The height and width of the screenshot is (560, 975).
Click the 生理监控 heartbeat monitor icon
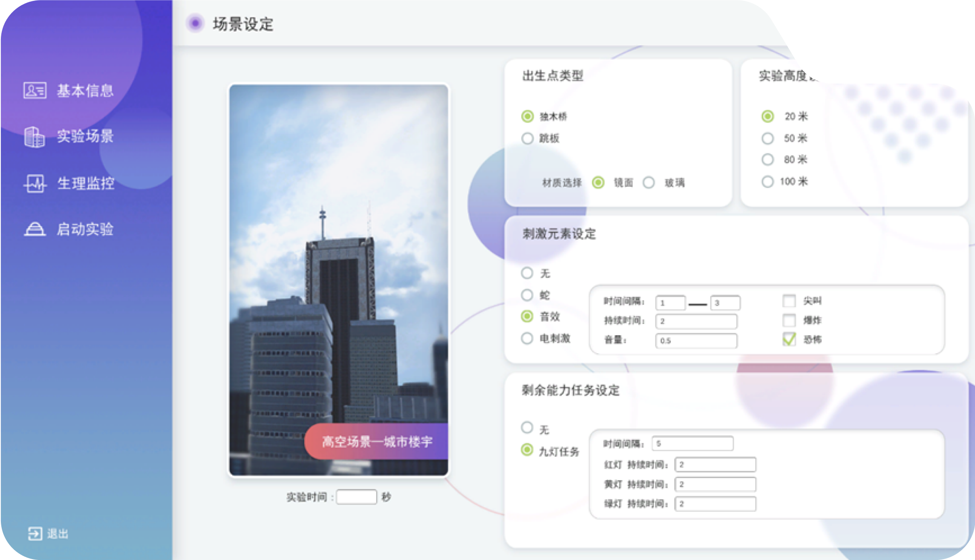click(x=34, y=183)
